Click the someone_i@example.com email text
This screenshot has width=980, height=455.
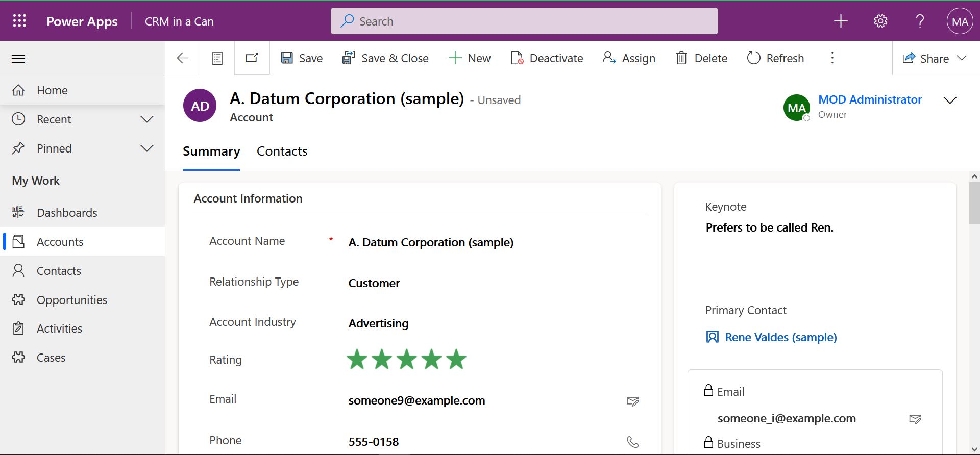[787, 419]
